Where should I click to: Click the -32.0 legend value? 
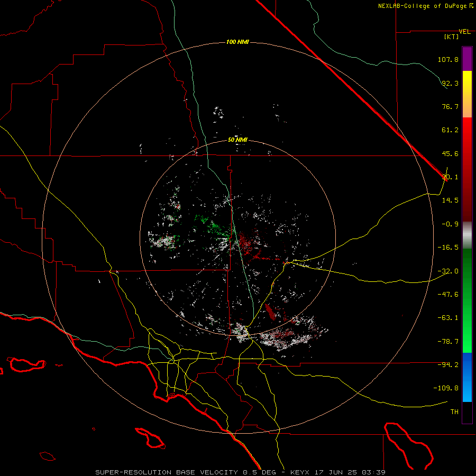click(x=448, y=271)
